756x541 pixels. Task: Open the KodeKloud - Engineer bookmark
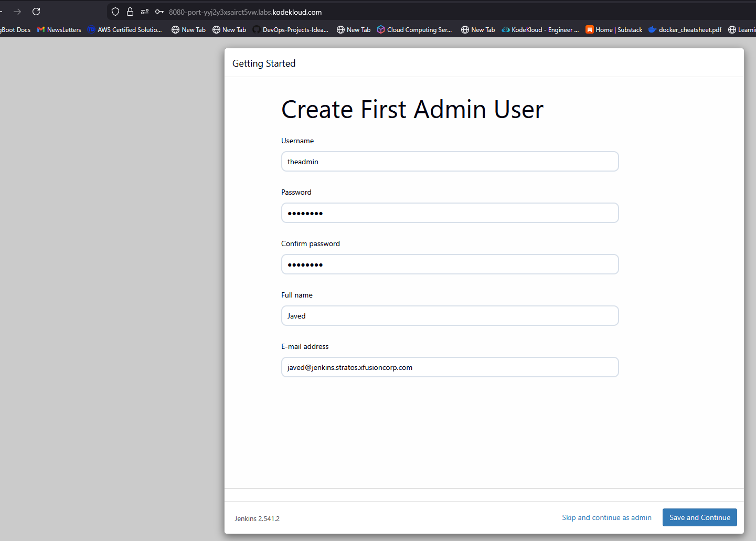click(x=540, y=30)
